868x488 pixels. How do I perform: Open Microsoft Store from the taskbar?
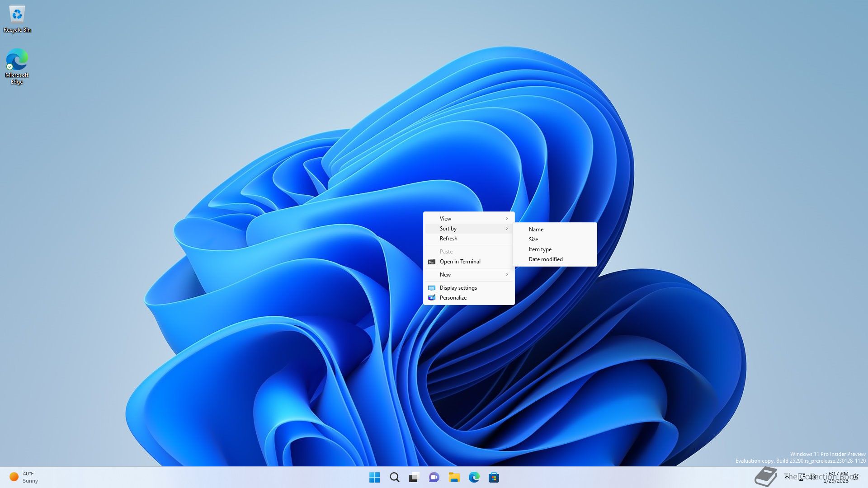point(494,477)
